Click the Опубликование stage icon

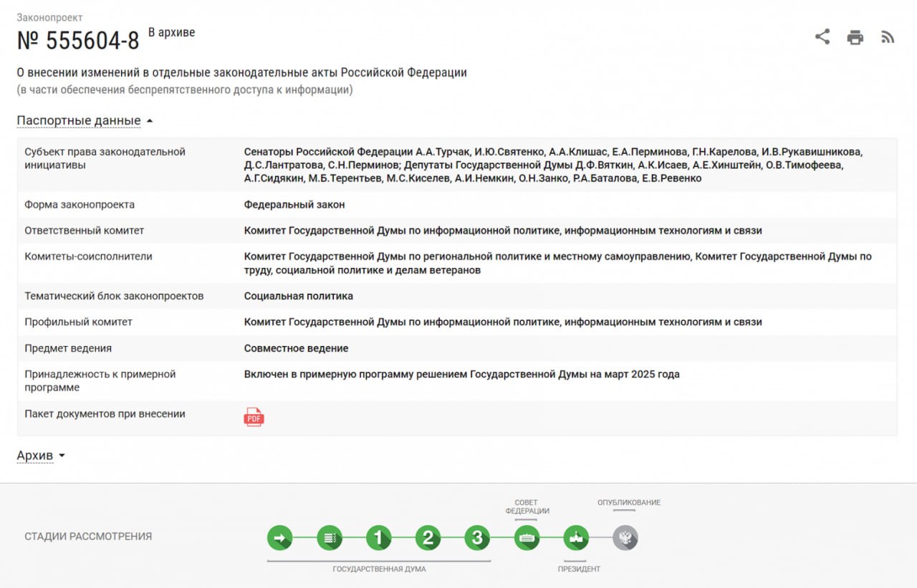click(x=625, y=537)
